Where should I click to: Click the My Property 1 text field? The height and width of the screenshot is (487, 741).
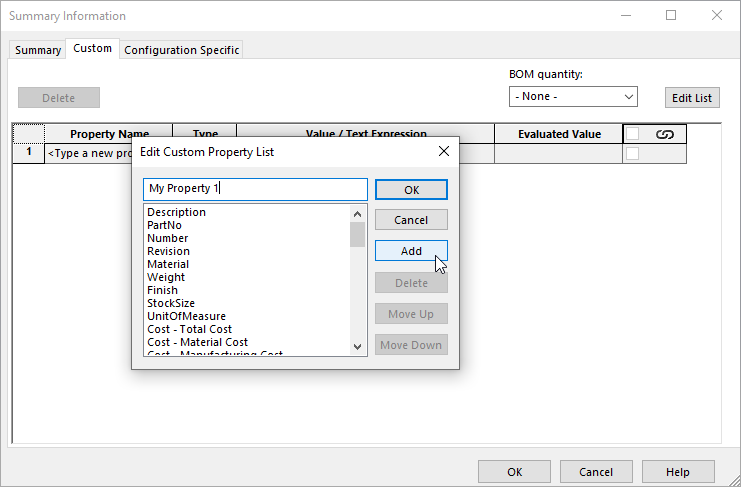pyautogui.click(x=255, y=189)
